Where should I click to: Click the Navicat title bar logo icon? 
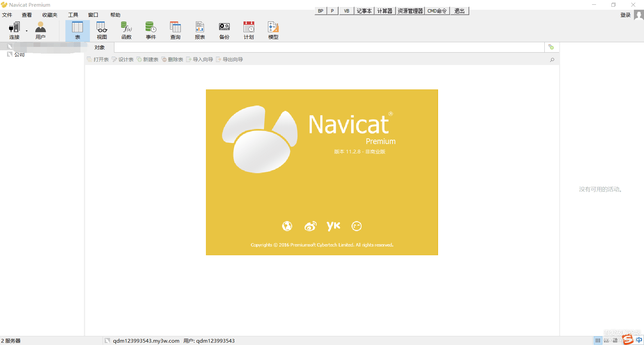click(x=4, y=5)
